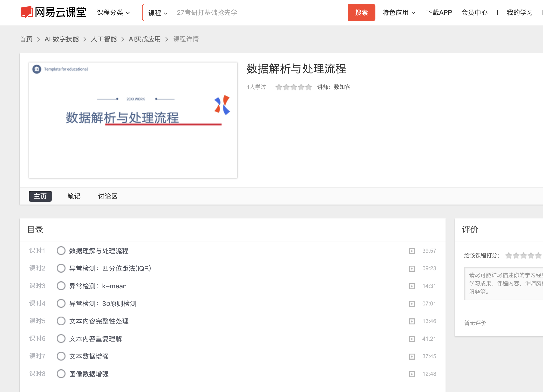The height and width of the screenshot is (392, 543).
Task: Select the circle next to 课时4
Action: (61, 303)
